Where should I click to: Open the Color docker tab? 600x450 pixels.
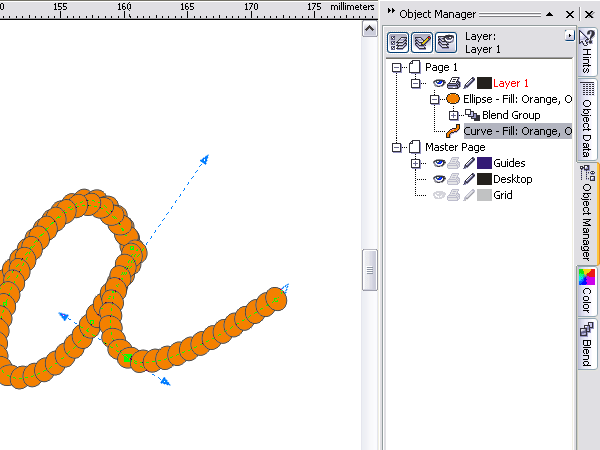(587, 291)
